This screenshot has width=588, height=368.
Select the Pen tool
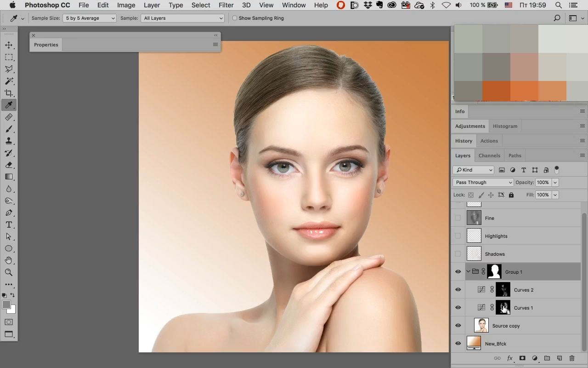tap(9, 213)
